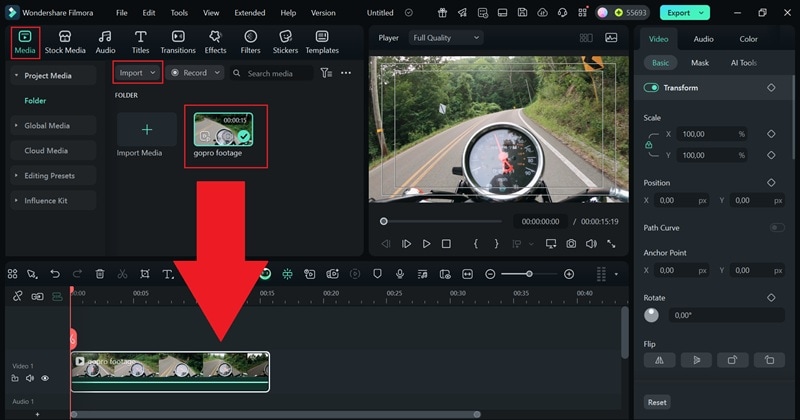Expand the Project Media tree

(x=16, y=76)
